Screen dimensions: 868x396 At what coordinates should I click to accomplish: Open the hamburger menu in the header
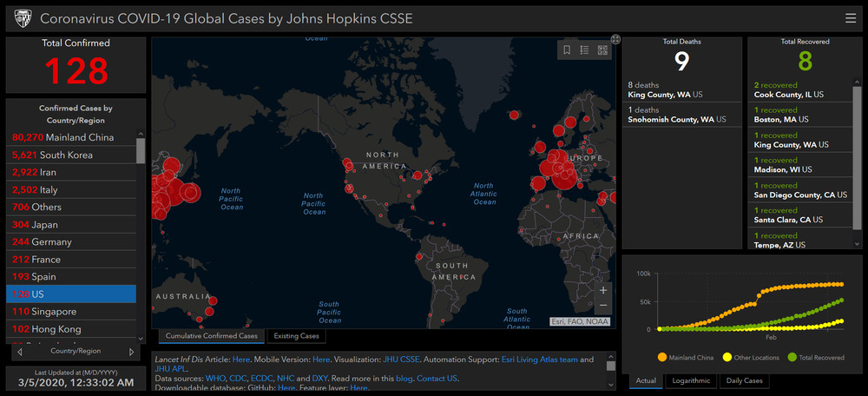[x=850, y=17]
